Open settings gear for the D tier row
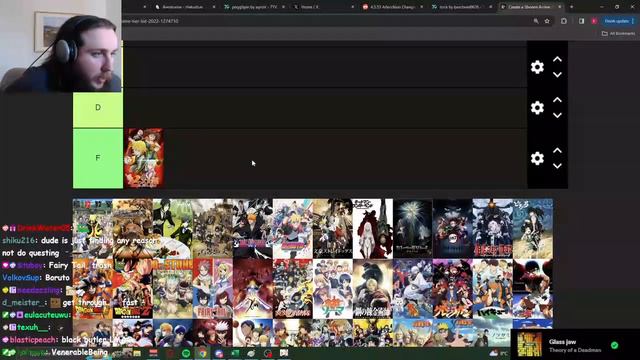 (537, 108)
